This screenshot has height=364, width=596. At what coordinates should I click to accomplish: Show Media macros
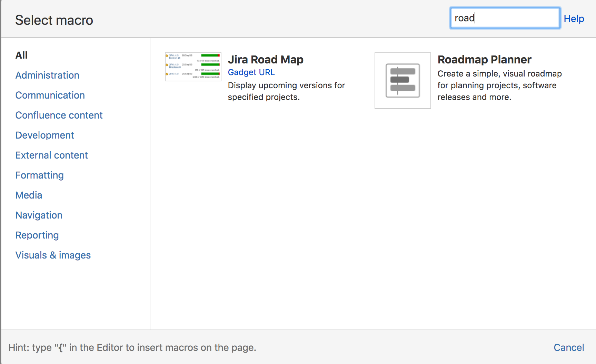coord(29,195)
